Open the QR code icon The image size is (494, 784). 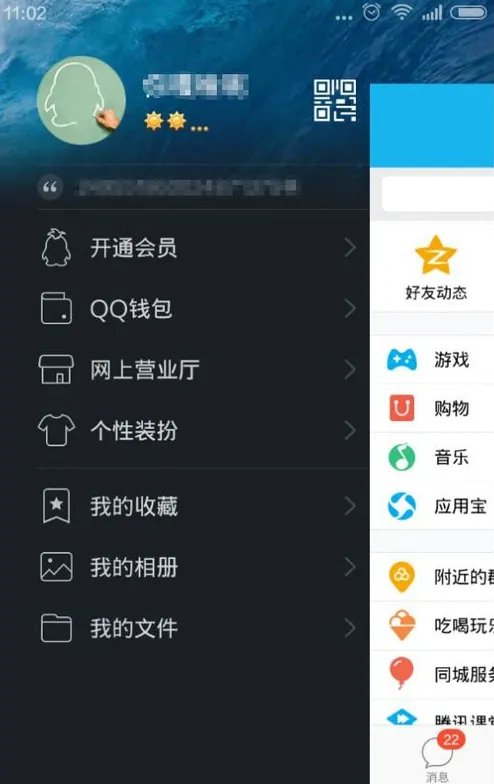pyautogui.click(x=334, y=100)
